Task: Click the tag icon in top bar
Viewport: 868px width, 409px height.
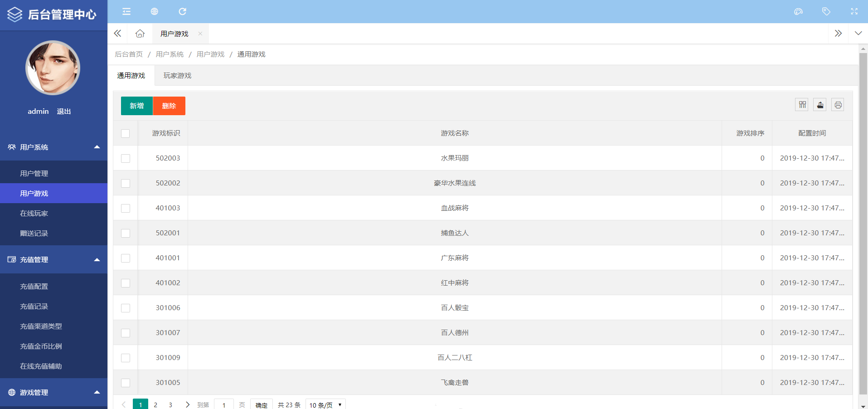Action: click(x=826, y=11)
